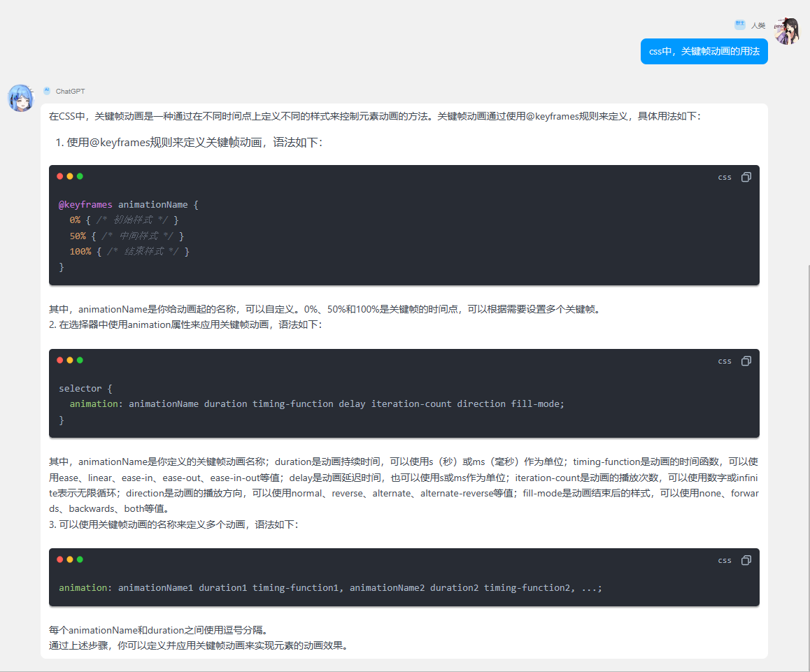
Task: Click the small badge beside 人类
Action: click(x=739, y=24)
